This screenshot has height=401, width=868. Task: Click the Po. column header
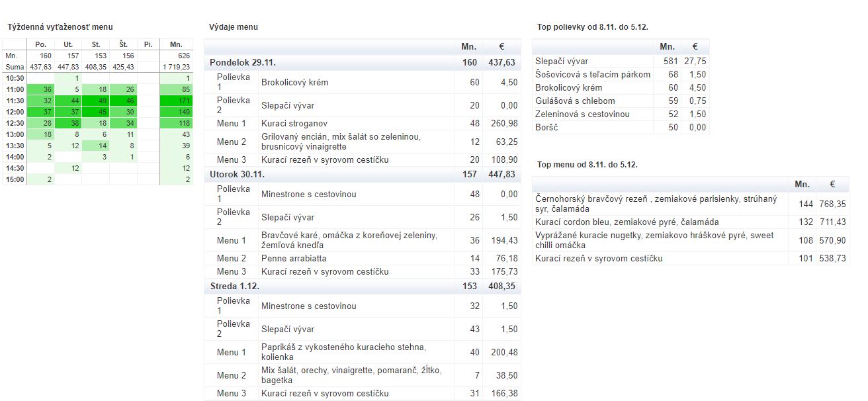coord(40,44)
